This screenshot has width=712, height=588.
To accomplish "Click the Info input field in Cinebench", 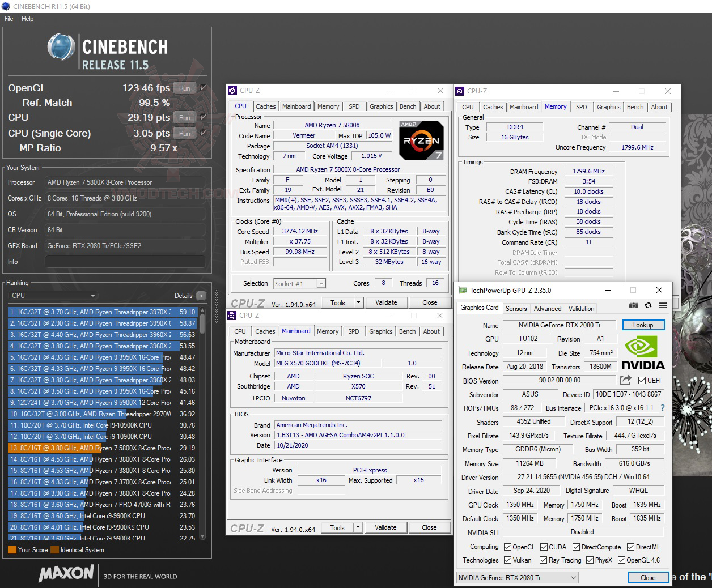I will pyautogui.click(x=125, y=262).
